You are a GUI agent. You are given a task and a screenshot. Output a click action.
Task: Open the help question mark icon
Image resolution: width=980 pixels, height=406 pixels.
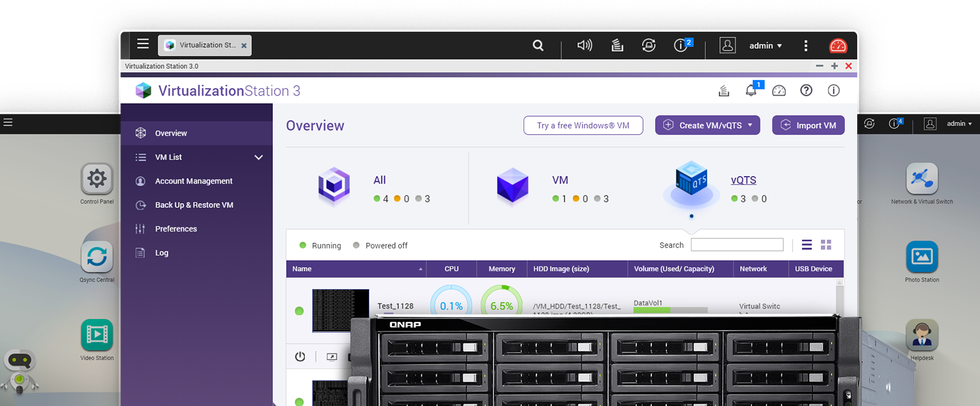pyautogui.click(x=806, y=91)
